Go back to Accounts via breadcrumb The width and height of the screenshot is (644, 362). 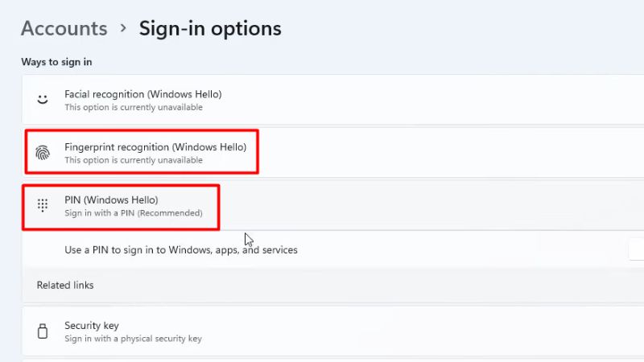[x=64, y=28]
